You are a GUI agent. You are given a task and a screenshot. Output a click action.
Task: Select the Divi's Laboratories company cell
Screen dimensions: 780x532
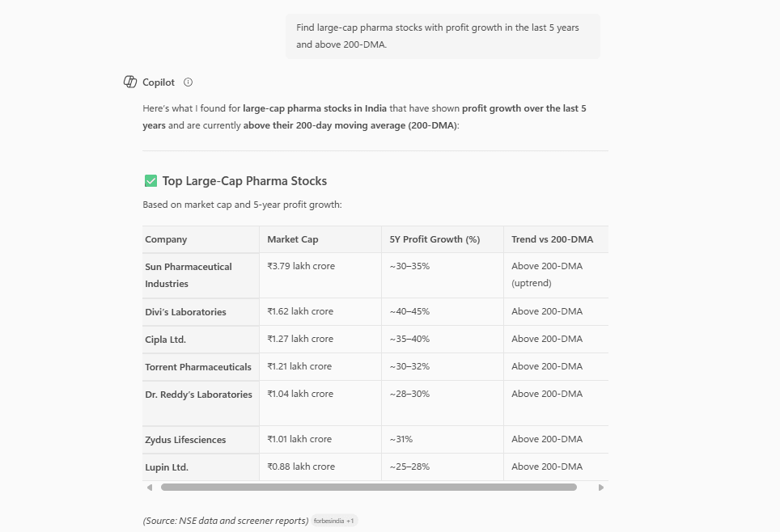pyautogui.click(x=185, y=312)
